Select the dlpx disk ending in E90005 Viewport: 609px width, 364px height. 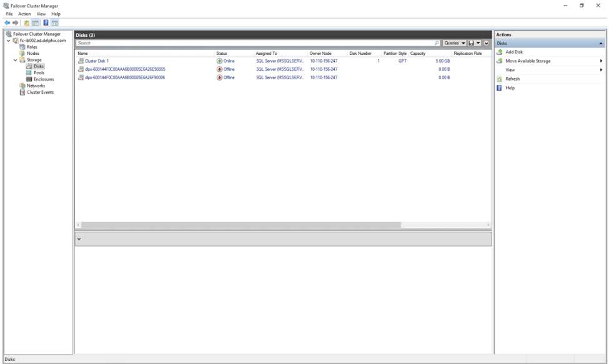pyautogui.click(x=125, y=69)
